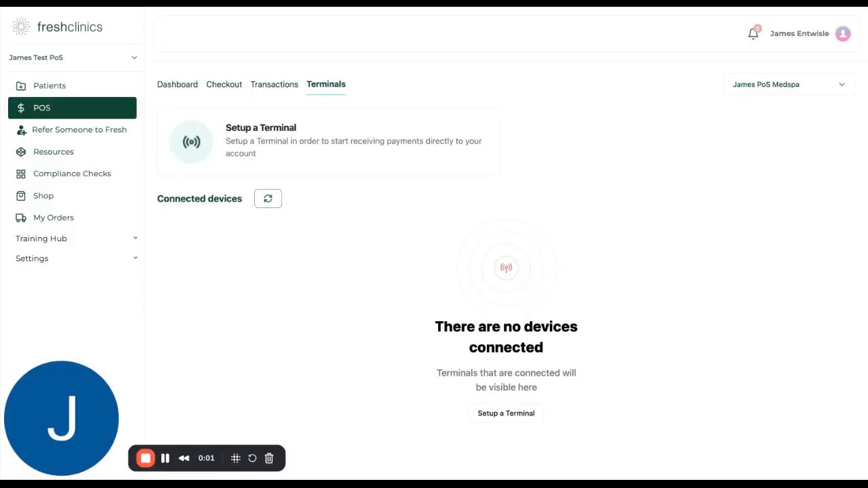Click the Patients sidebar icon

(x=21, y=85)
